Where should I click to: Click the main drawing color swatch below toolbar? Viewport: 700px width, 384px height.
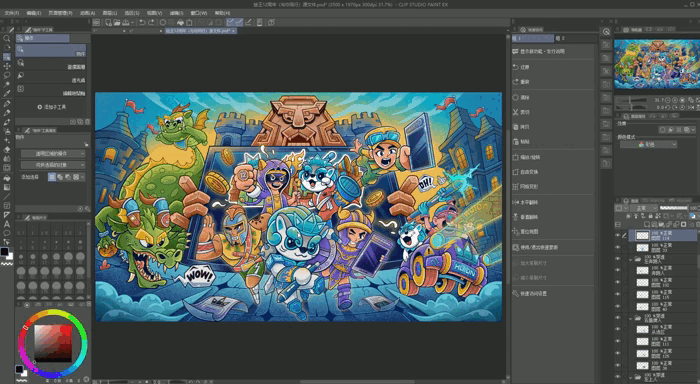coord(4,252)
